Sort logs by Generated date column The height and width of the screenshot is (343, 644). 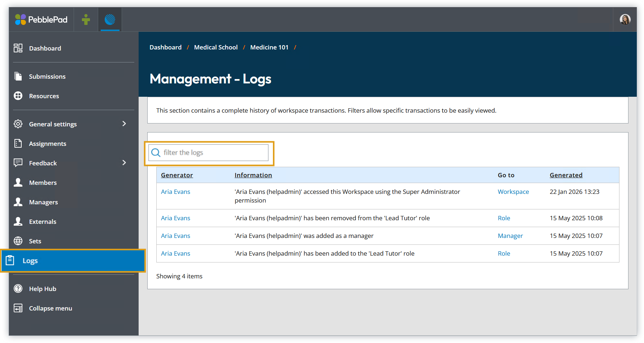566,175
